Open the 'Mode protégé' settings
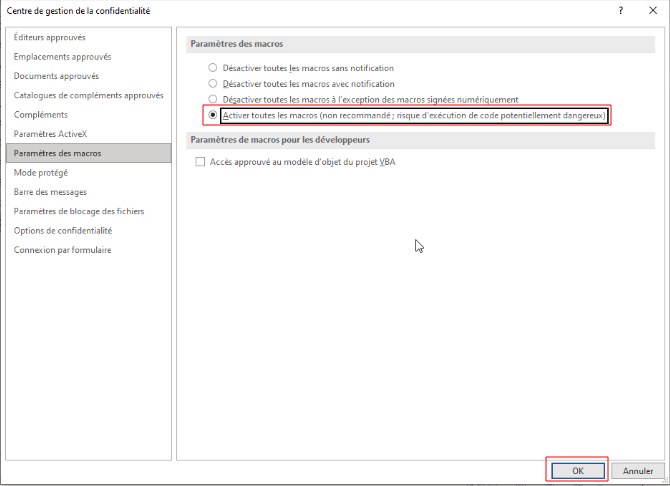 click(x=40, y=173)
